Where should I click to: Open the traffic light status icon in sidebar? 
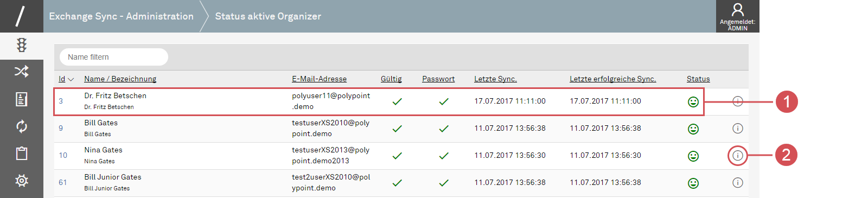pos(22,45)
